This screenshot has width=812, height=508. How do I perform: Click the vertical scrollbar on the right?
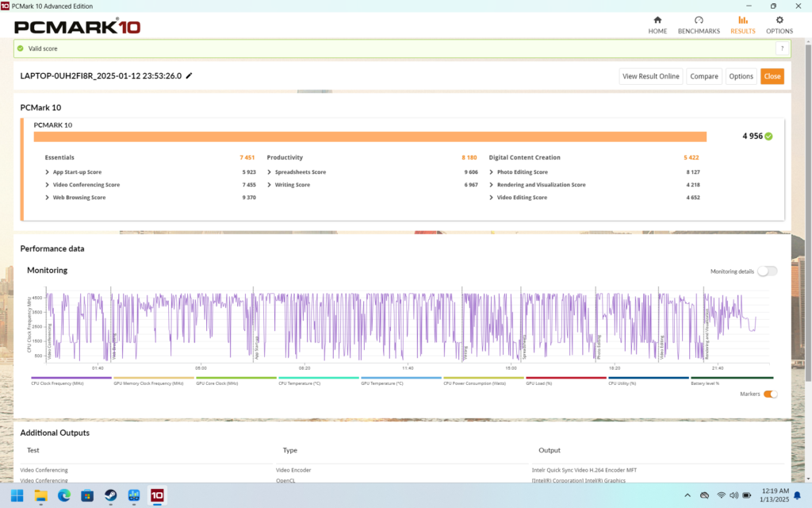pos(808,214)
